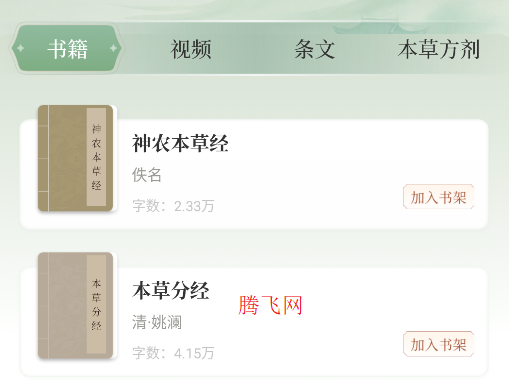Open the 条文 tab

(x=314, y=49)
